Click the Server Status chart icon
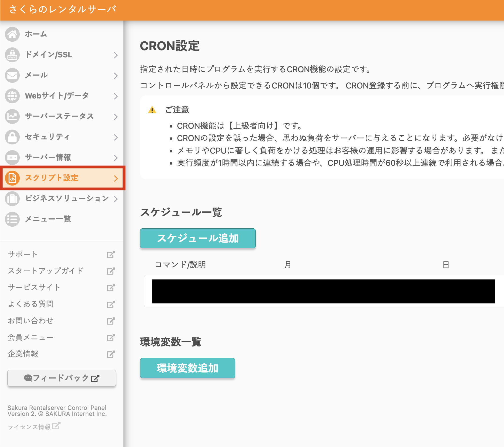 [x=12, y=116]
